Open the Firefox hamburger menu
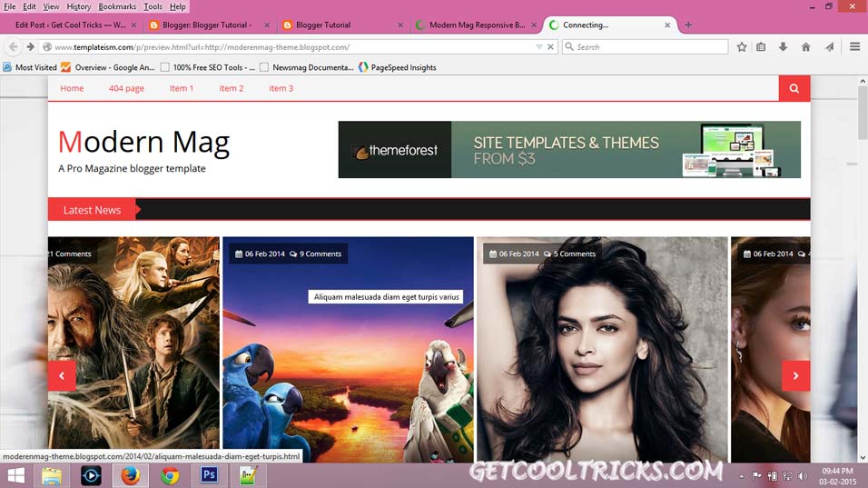 click(854, 47)
